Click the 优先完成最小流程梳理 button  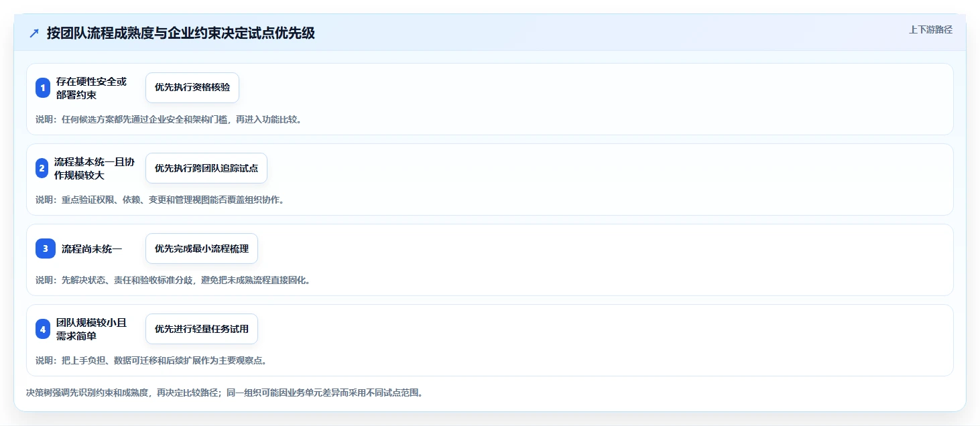click(x=202, y=248)
